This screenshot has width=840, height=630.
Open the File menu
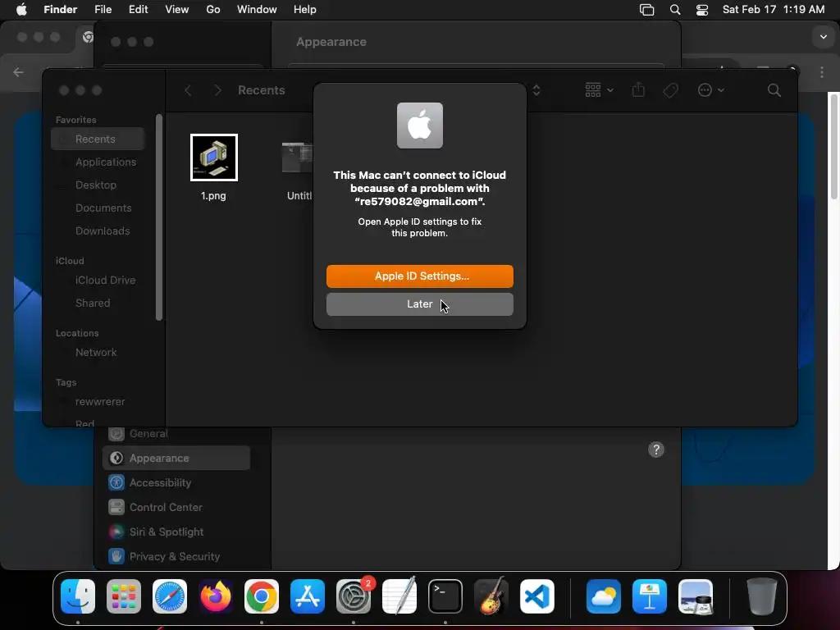pyautogui.click(x=103, y=10)
